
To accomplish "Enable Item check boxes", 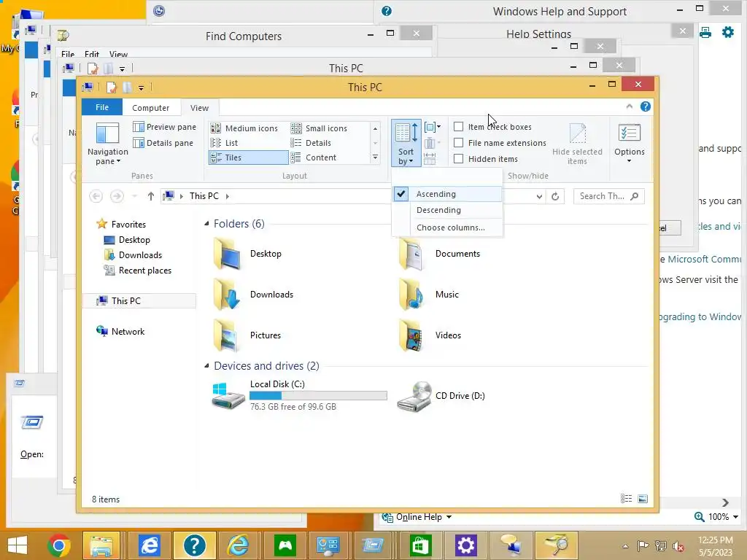I will (458, 127).
